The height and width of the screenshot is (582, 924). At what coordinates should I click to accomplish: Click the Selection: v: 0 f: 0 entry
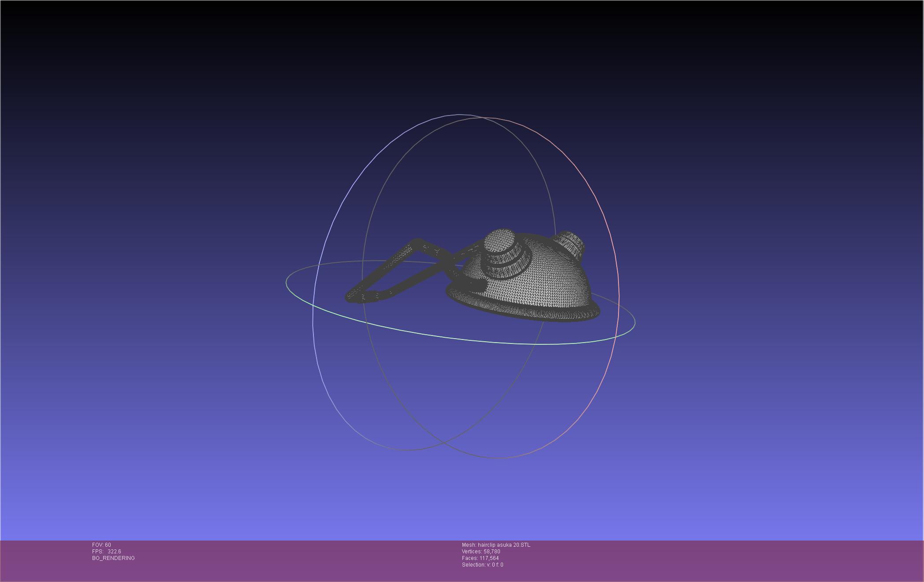pos(483,565)
